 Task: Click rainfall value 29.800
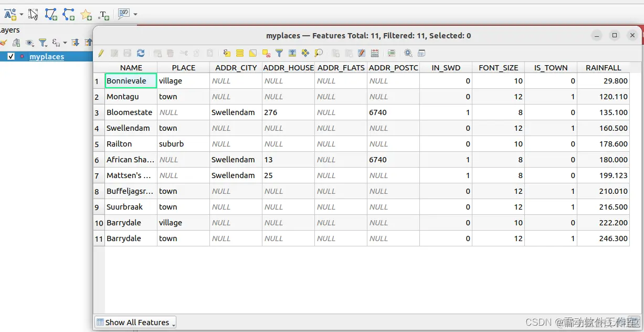point(604,81)
